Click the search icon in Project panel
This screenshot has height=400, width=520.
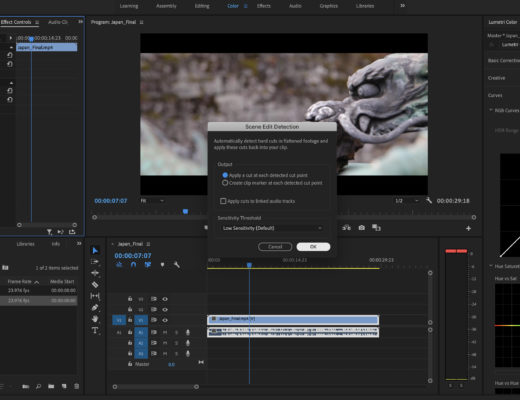coord(38,386)
